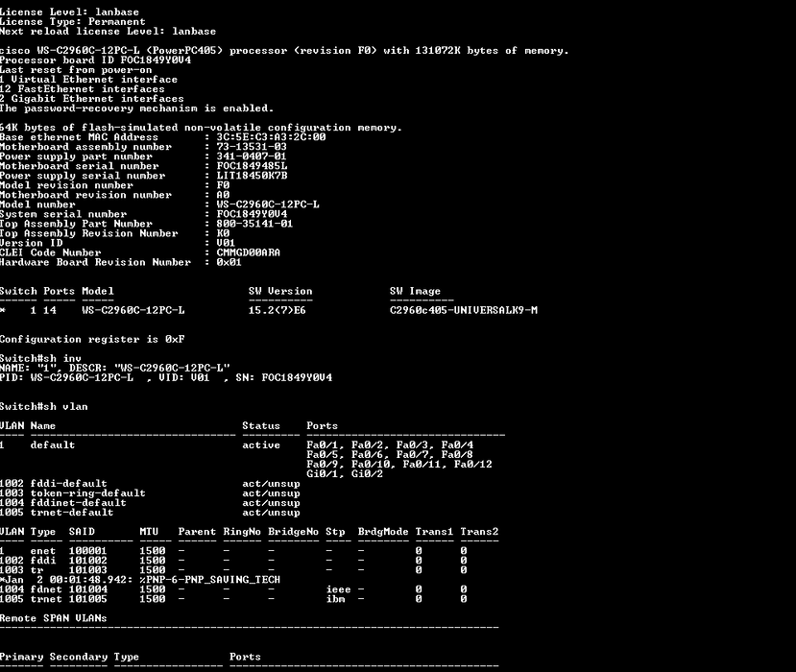Click the 'Remote SPAN VLANs' heading
Viewport: 796px width, 672px height.
(54, 618)
